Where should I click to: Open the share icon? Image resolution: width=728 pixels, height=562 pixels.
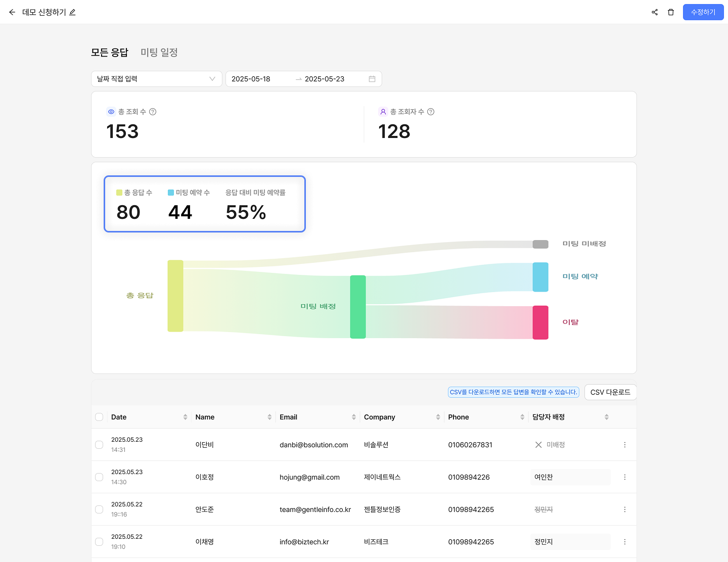click(655, 12)
